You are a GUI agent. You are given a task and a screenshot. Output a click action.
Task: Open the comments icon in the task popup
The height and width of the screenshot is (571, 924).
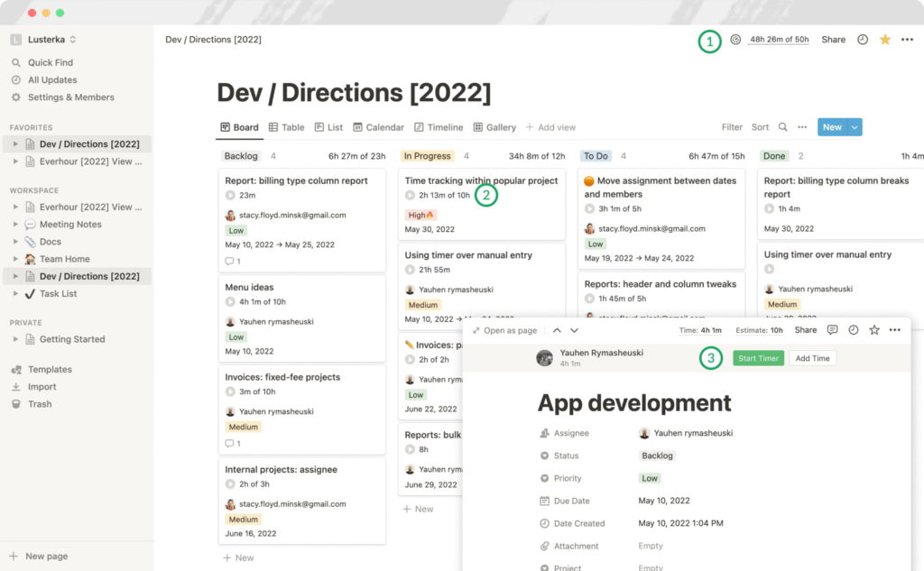831,330
